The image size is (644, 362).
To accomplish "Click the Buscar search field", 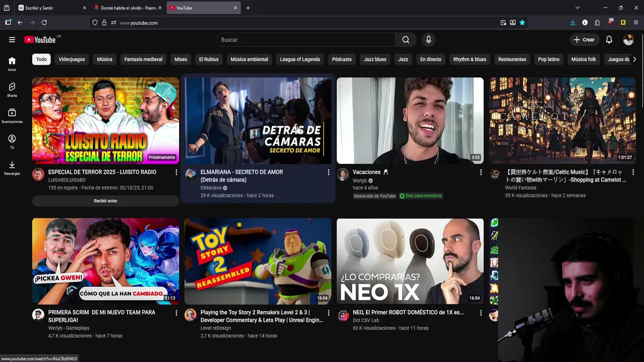I will (305, 40).
